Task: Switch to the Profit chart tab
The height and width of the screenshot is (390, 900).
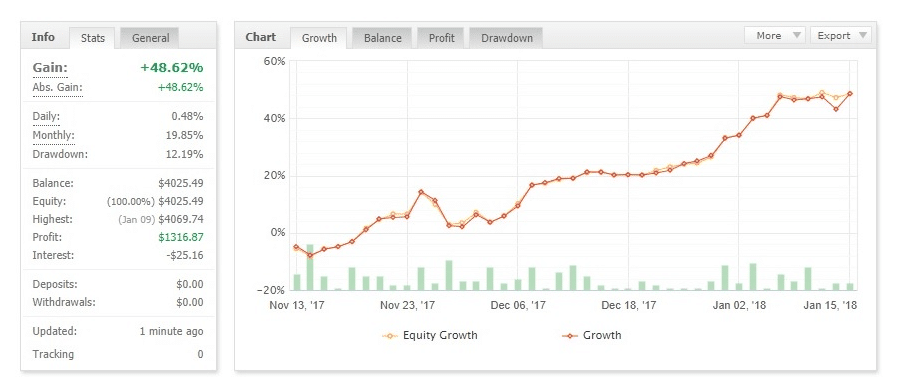Action: pos(441,38)
